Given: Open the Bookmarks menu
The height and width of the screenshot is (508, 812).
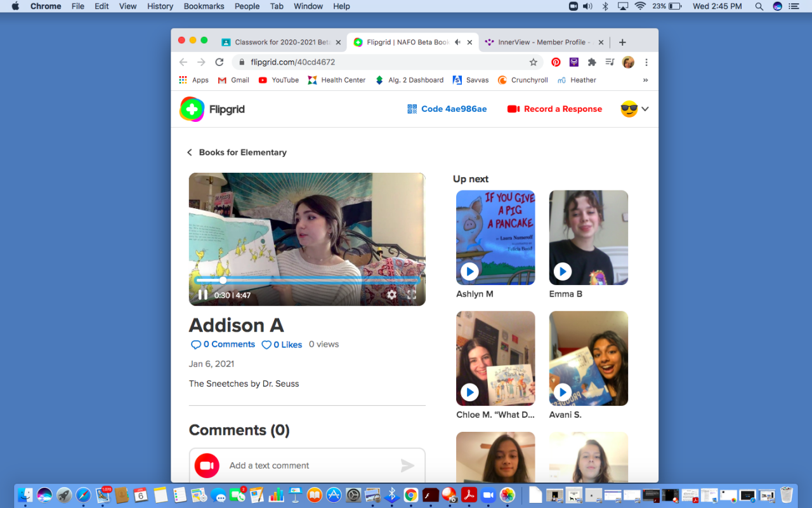Looking at the screenshot, I should (204, 6).
